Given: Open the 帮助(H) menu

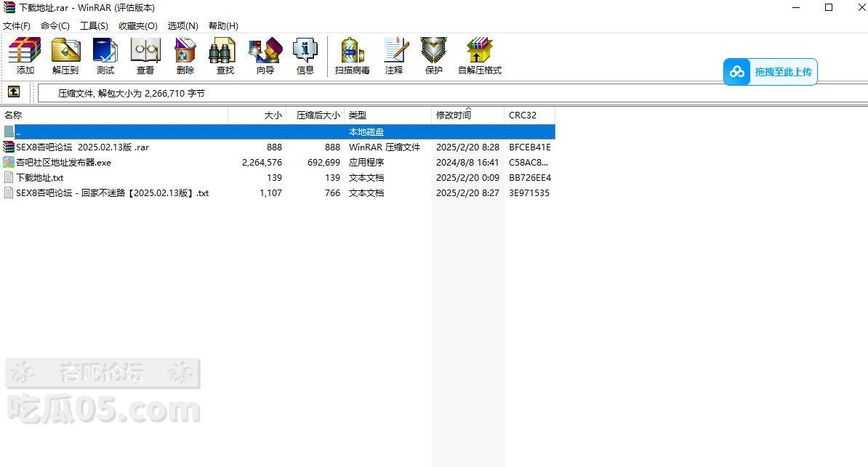Looking at the screenshot, I should point(223,26).
